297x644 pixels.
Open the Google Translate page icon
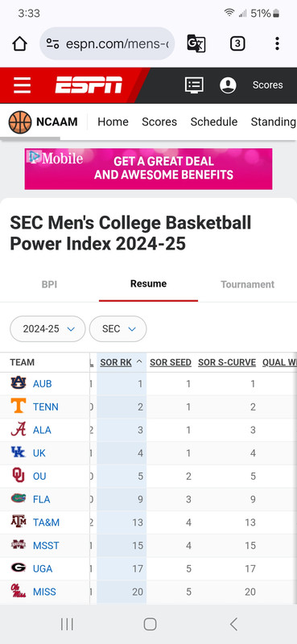pos(196,43)
